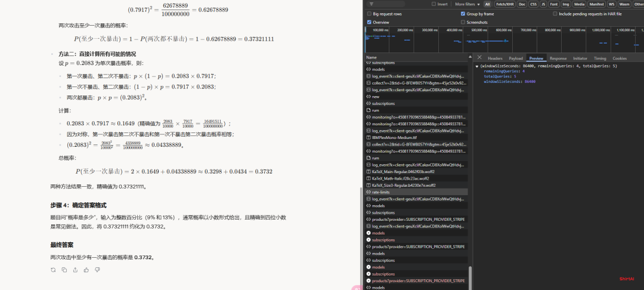Open the More filters dropdown
644x290 pixels.
point(467,4)
